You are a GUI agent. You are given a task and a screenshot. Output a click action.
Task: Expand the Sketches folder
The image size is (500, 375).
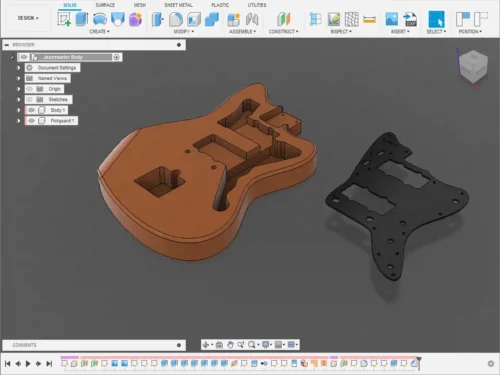(x=19, y=99)
